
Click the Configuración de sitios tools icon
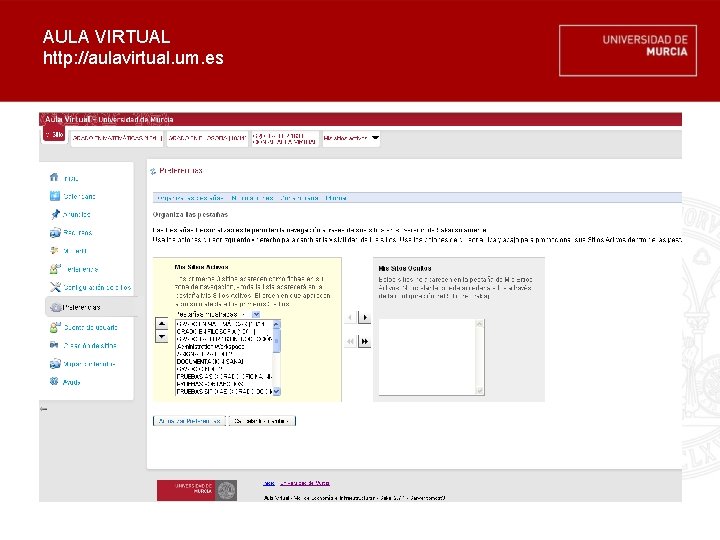tap(55, 287)
